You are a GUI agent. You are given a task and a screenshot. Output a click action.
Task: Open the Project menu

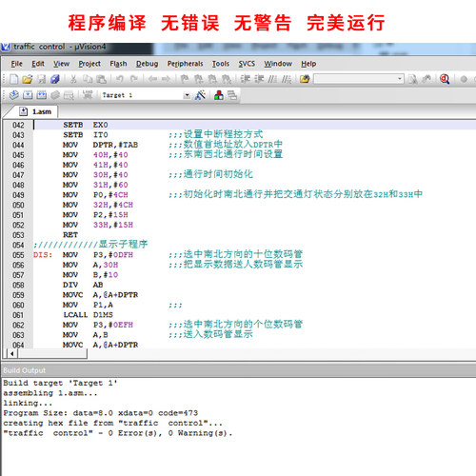click(x=89, y=64)
